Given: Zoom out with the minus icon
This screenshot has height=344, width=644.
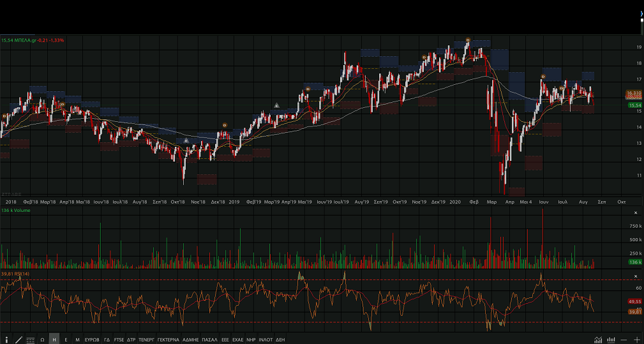Looking at the screenshot, I should click(x=624, y=340).
